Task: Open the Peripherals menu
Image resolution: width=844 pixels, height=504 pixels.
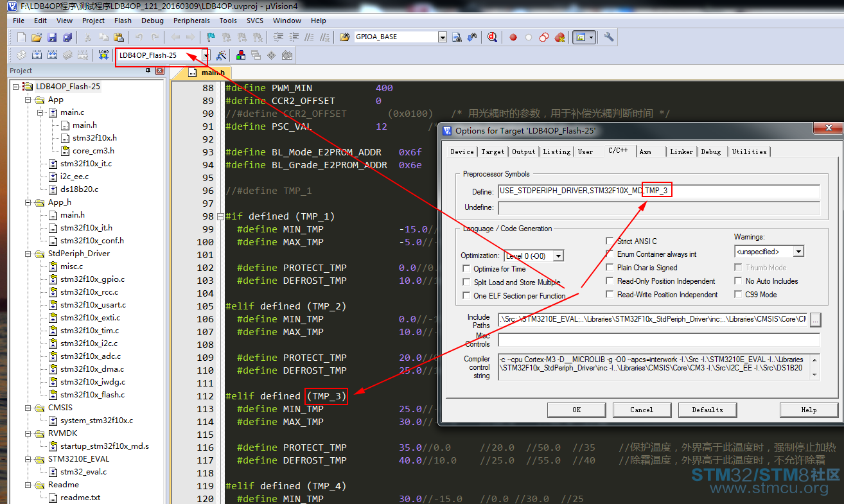Action: (191, 21)
